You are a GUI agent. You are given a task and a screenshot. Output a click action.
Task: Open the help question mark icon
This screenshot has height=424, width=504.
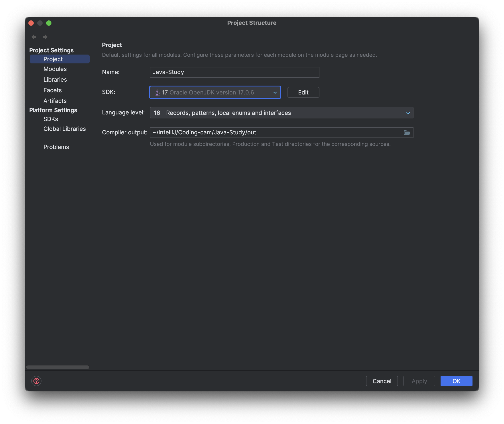[36, 381]
